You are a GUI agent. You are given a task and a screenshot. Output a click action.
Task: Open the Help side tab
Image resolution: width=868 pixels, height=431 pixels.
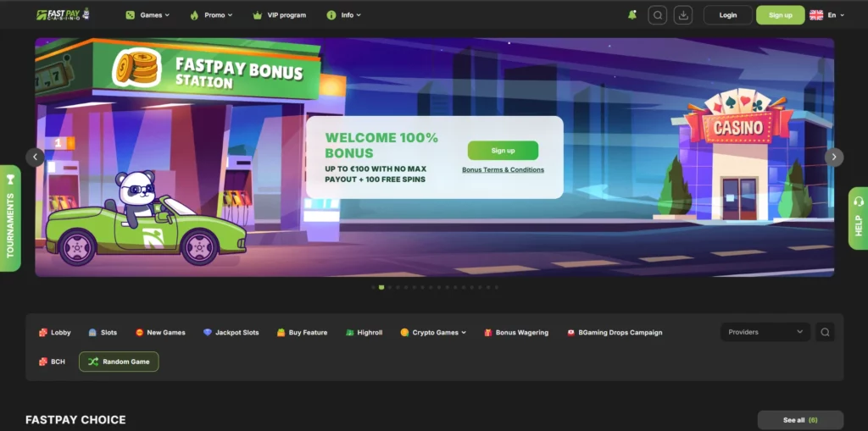(858, 218)
